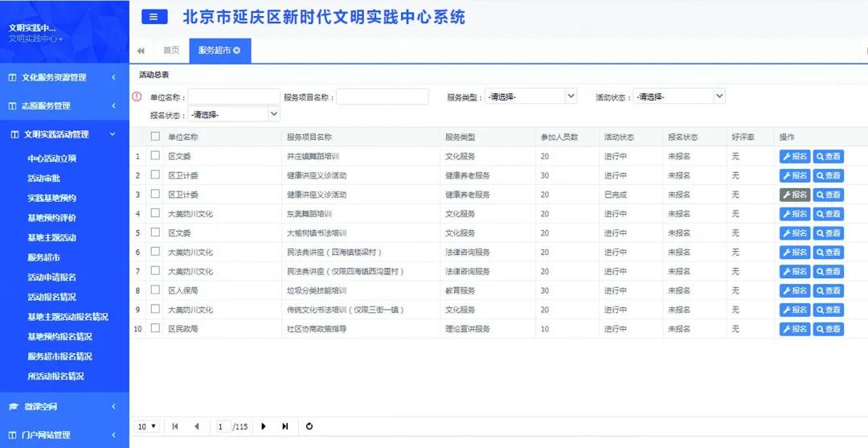This screenshot has height=448, width=868.
Task: Click 报名 button for 井庄镇舞蹈培训
Action: 794,156
